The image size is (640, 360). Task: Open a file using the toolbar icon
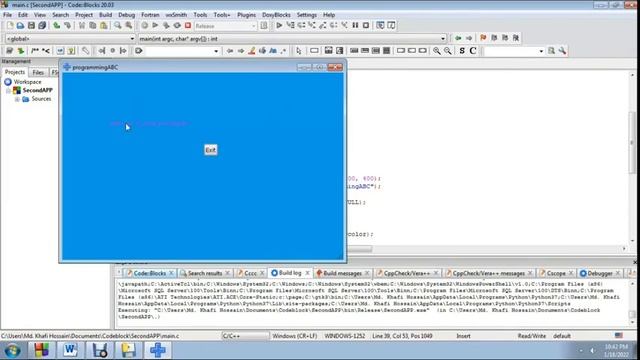coord(20,26)
